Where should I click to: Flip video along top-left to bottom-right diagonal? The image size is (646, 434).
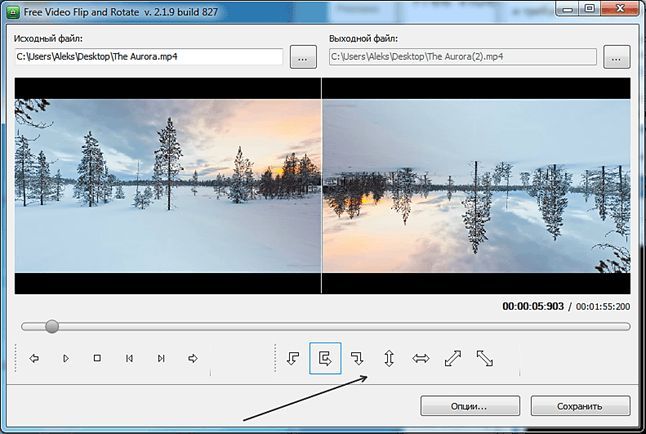[x=484, y=358]
